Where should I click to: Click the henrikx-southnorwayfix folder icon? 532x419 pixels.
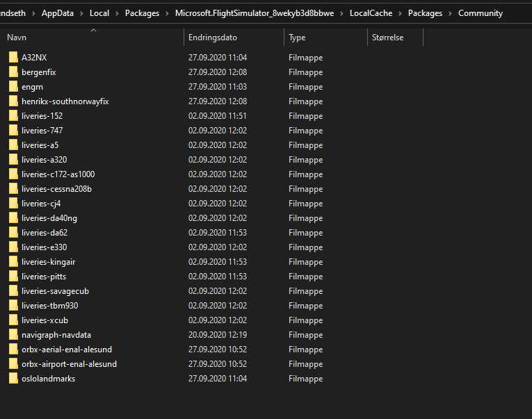tap(13, 101)
